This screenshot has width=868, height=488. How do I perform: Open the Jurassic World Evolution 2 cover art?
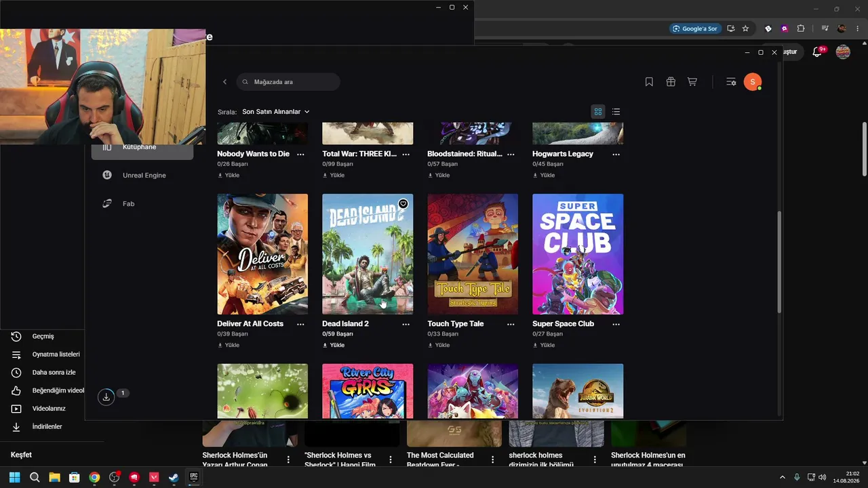(x=578, y=392)
